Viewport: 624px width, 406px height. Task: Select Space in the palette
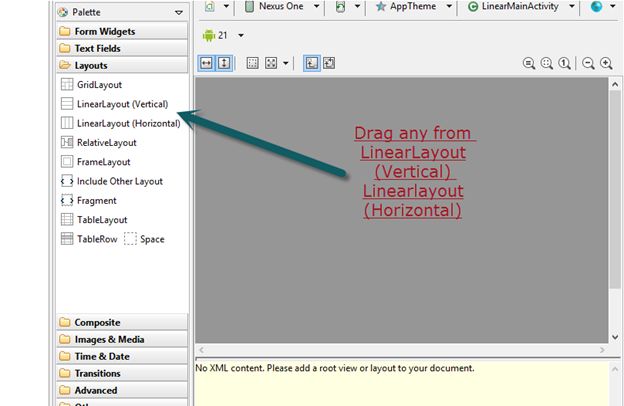coord(144,239)
